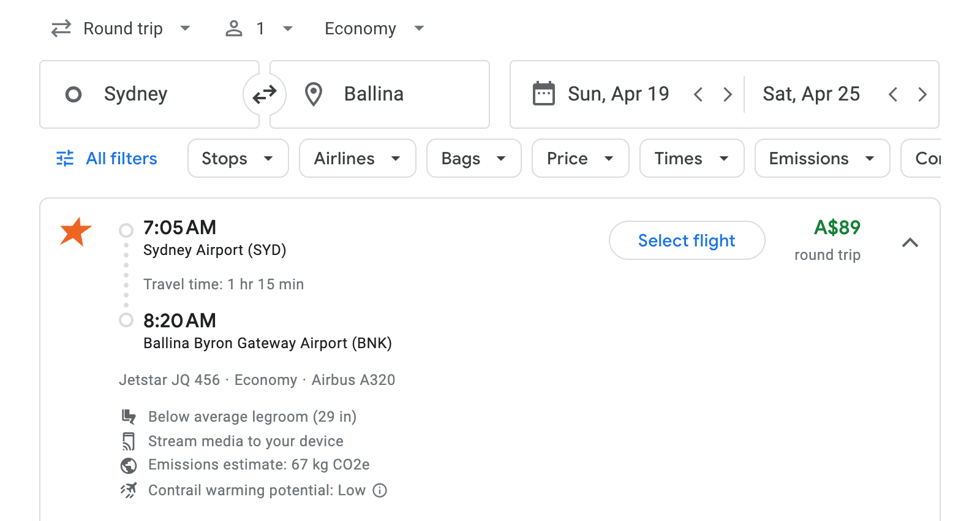Open the Emissions filter
The width and height of the screenshot is (980, 521).
pos(821,158)
